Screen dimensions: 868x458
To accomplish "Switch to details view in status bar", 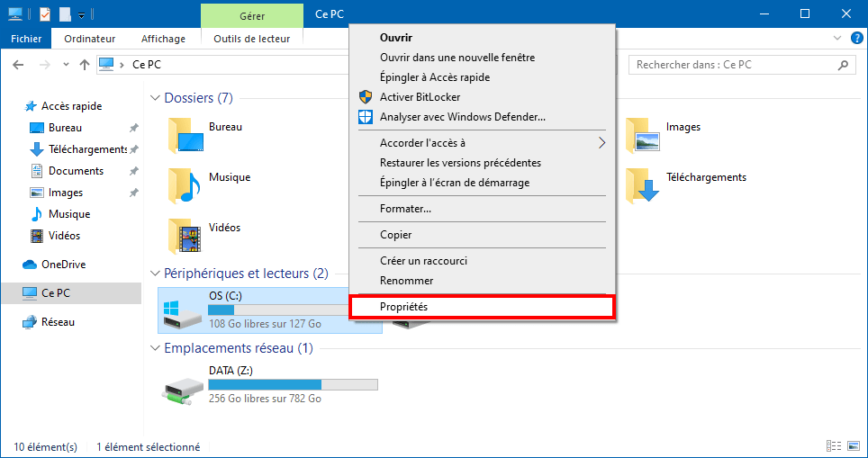I will tap(834, 446).
